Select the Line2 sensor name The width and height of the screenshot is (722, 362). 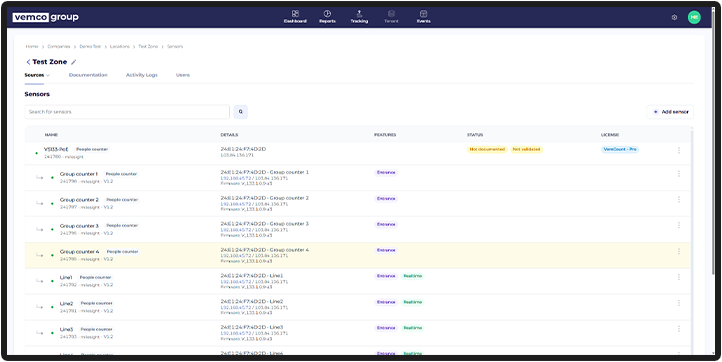[x=67, y=304]
